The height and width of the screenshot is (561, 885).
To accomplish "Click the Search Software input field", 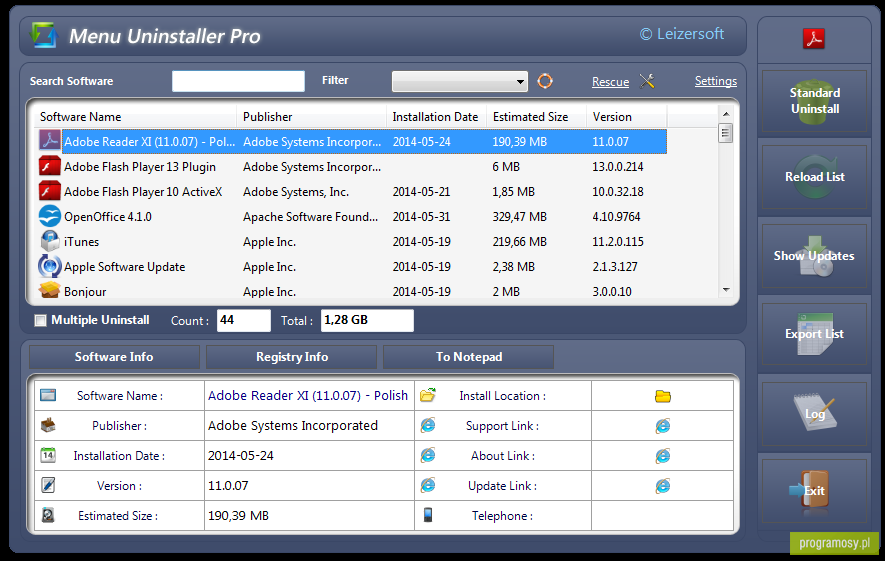I will 238,81.
